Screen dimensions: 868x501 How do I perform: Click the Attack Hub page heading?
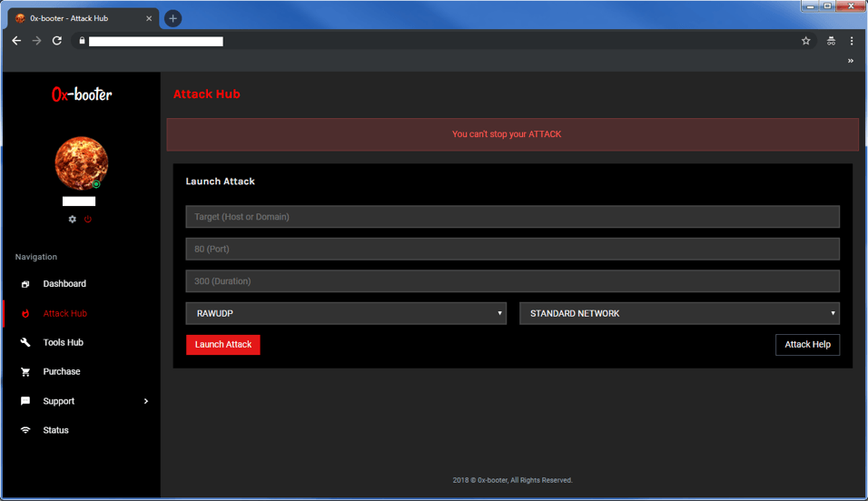click(x=206, y=94)
